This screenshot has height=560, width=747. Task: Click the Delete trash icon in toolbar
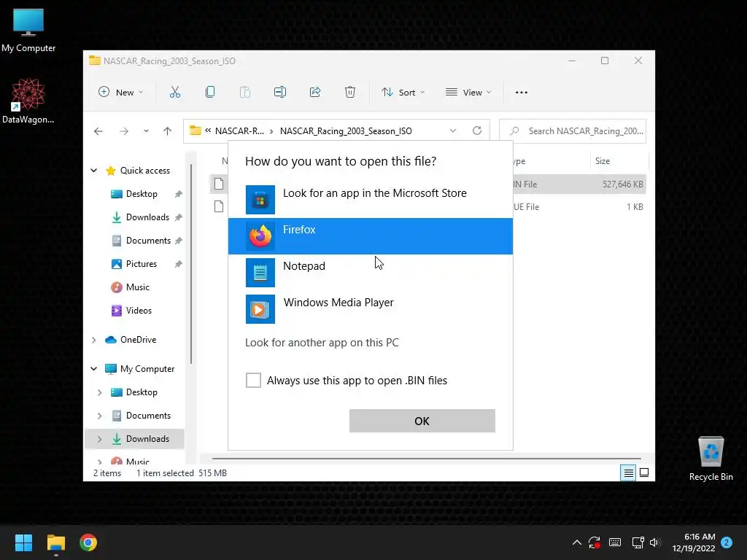coord(349,93)
